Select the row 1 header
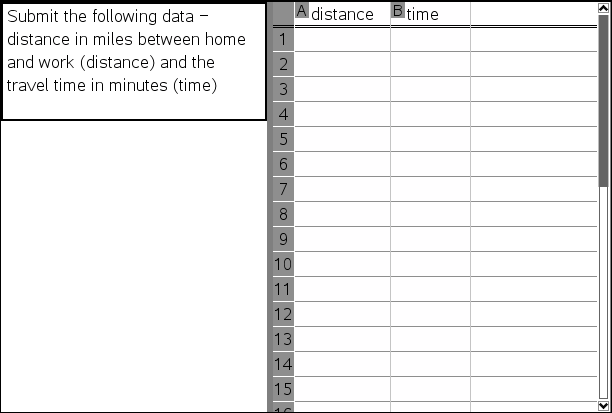Image resolution: width=612 pixels, height=413 pixels. click(283, 39)
